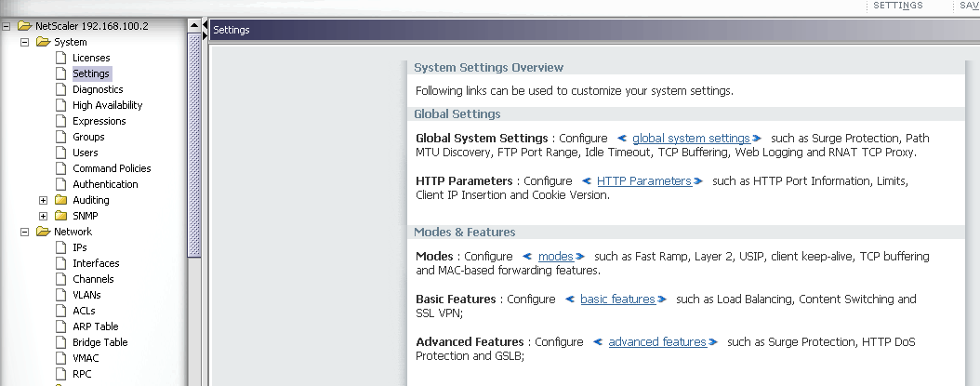Image resolution: width=980 pixels, height=386 pixels.
Task: Select Command Policies in the tree
Action: tap(112, 168)
